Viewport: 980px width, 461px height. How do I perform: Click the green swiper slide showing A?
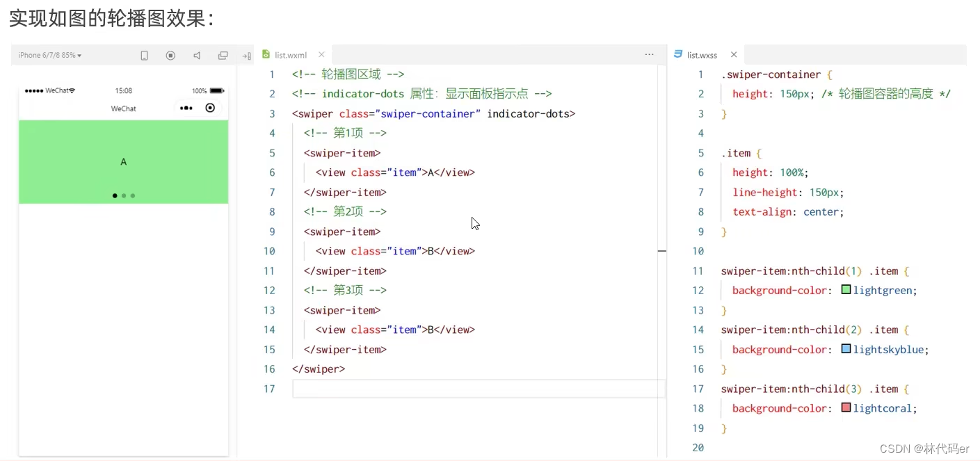[x=123, y=161]
